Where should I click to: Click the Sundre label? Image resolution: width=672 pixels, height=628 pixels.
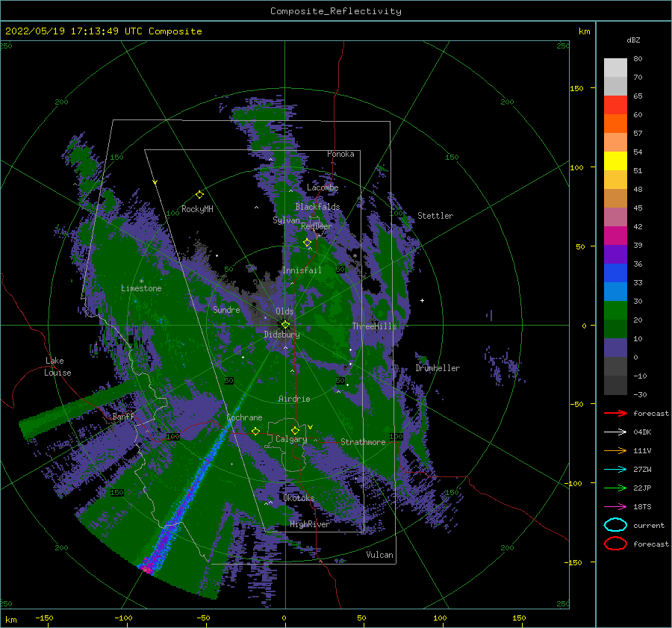226,309
